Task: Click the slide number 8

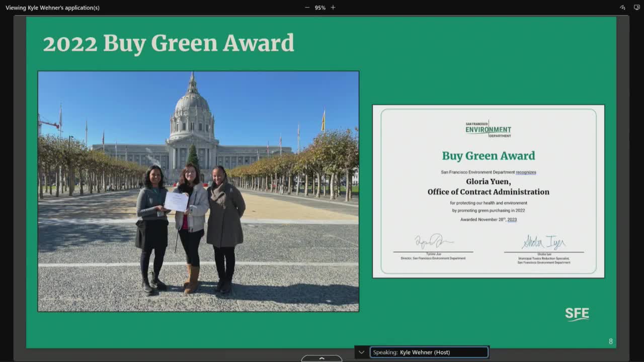Action: (610, 341)
